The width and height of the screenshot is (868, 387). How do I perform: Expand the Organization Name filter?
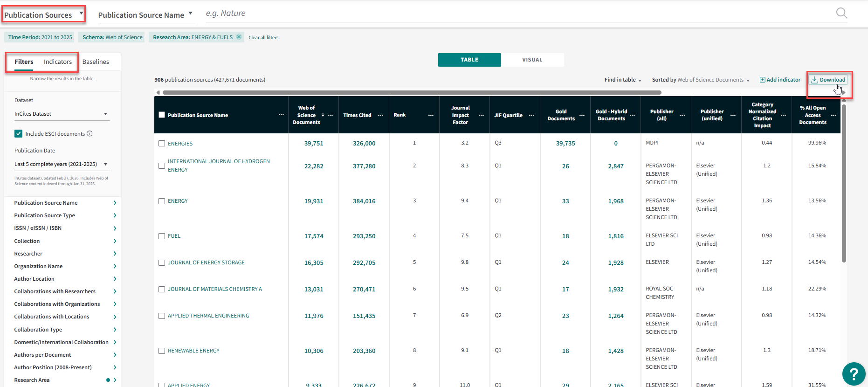[x=65, y=266]
